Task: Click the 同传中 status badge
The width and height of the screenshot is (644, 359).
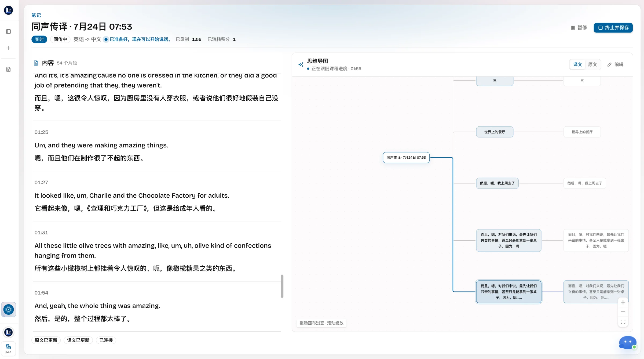Action: point(60,39)
